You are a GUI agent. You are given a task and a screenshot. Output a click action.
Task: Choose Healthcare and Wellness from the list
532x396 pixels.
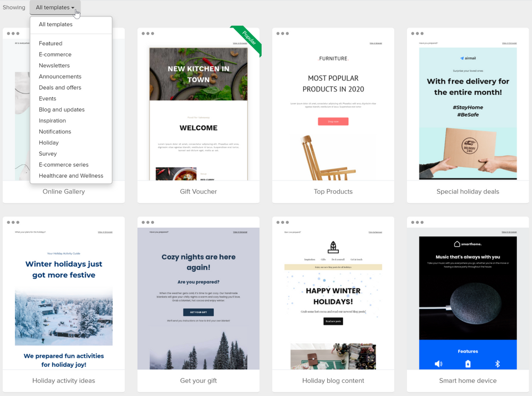coord(71,175)
